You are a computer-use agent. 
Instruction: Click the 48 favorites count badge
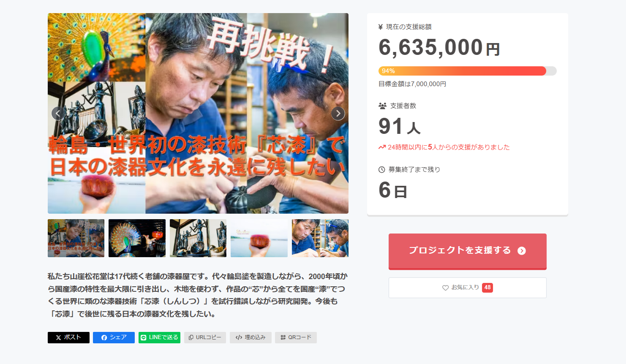(487, 288)
